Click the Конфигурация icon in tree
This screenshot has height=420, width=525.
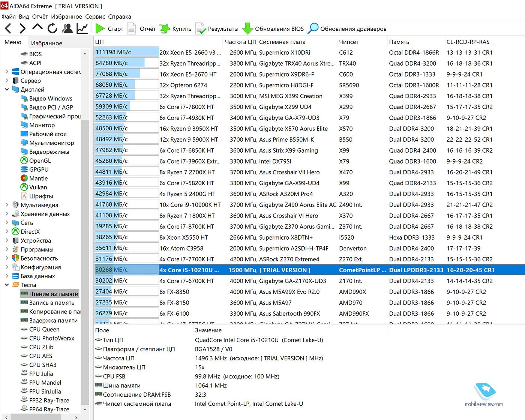pyautogui.click(x=16, y=267)
